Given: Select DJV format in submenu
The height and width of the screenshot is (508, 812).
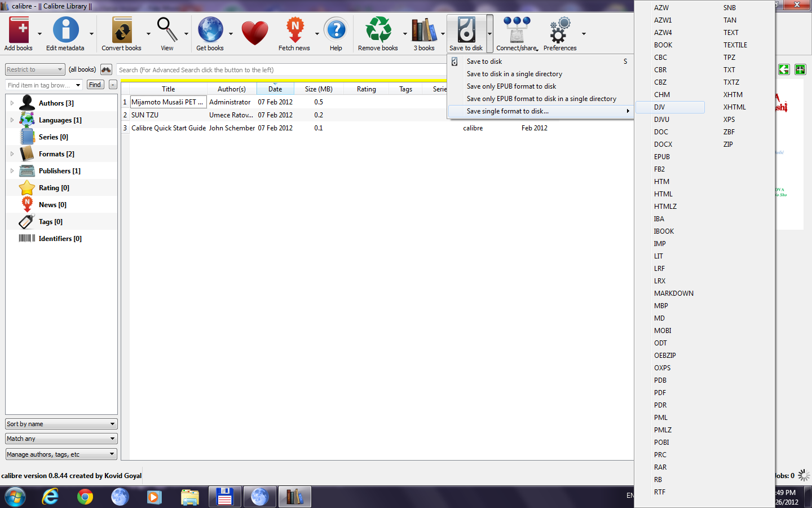Looking at the screenshot, I should (x=670, y=107).
